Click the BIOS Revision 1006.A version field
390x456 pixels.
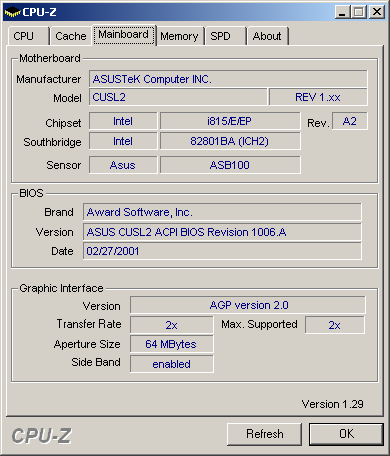pos(222,232)
